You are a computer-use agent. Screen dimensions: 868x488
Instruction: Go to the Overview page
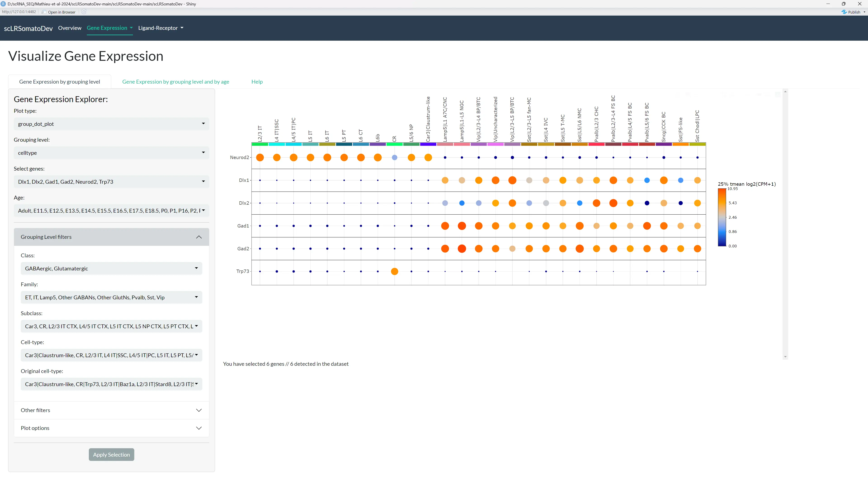pyautogui.click(x=69, y=28)
